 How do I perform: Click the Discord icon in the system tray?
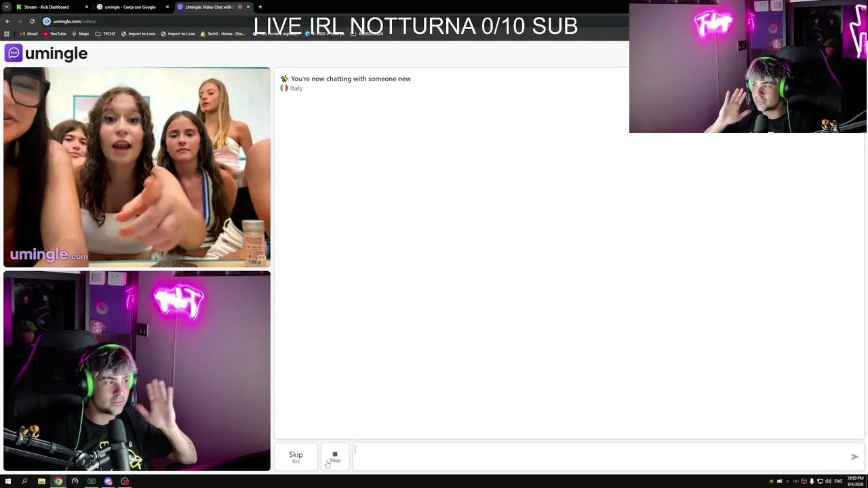(779, 481)
